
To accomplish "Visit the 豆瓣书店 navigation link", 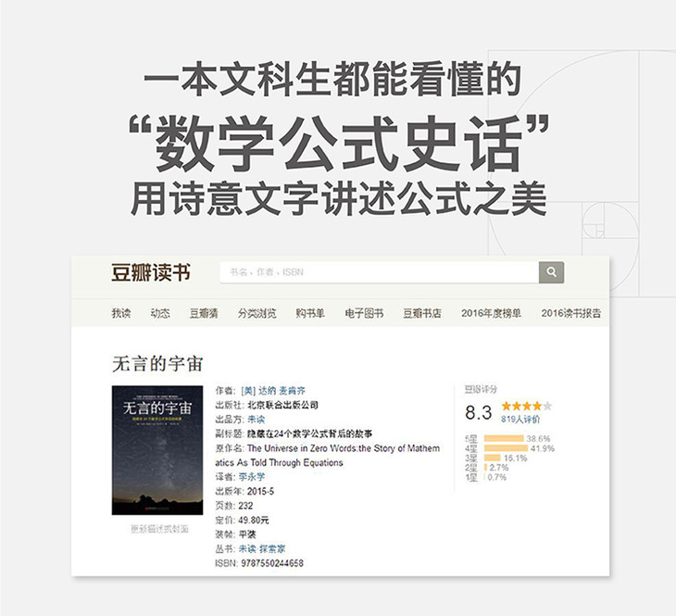I will tap(422, 313).
